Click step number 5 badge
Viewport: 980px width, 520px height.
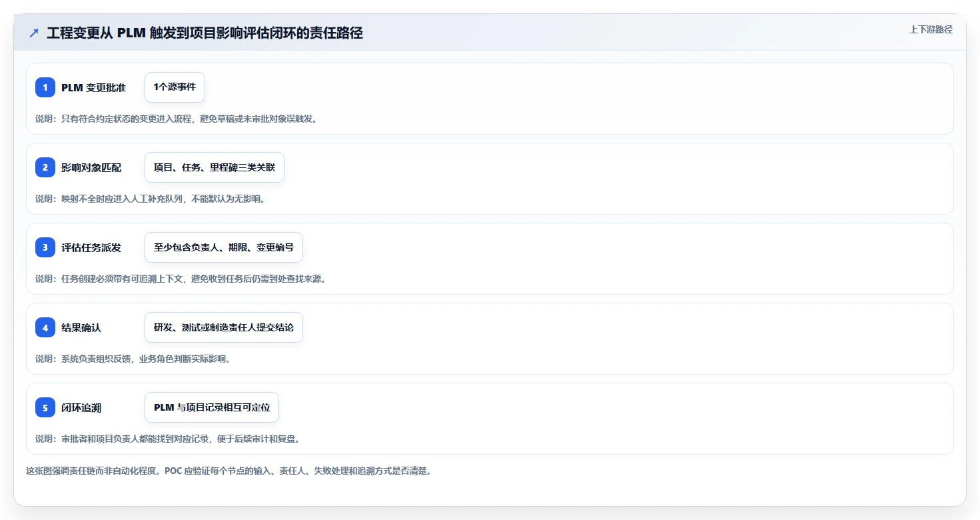pos(45,407)
